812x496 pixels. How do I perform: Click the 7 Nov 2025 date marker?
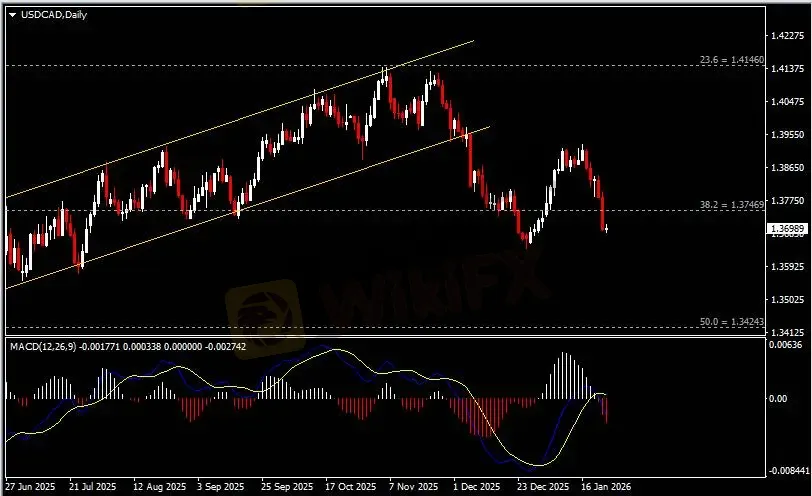click(x=413, y=487)
